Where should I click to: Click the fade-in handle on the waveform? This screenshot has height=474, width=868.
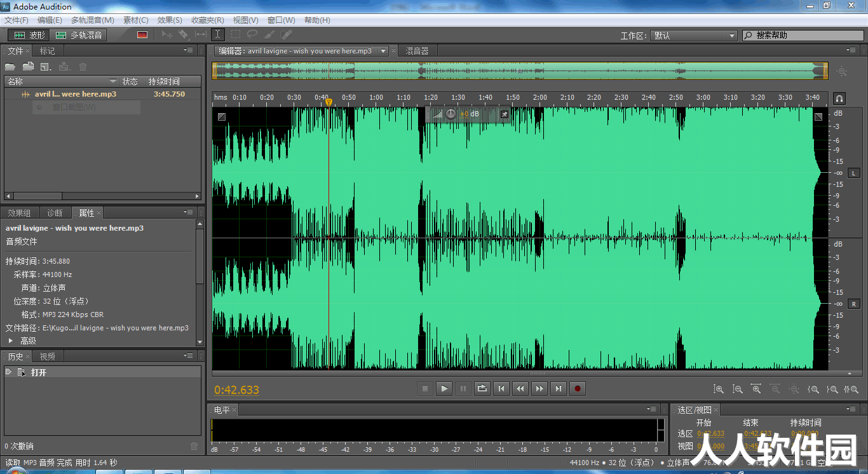(221, 116)
